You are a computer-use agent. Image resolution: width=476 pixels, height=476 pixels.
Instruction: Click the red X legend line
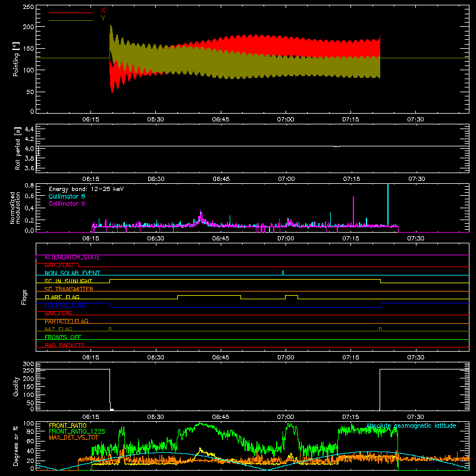(71, 12)
